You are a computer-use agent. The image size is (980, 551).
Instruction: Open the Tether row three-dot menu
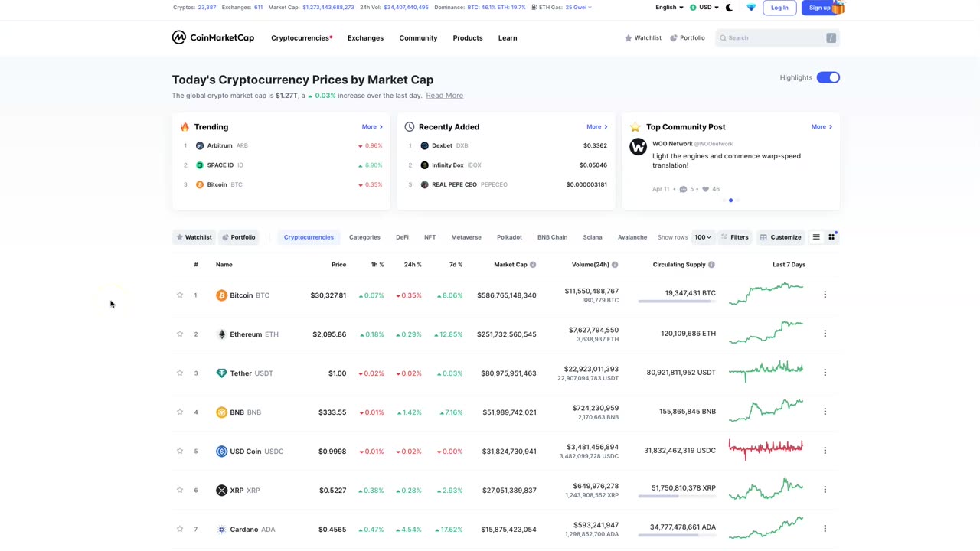(x=825, y=373)
